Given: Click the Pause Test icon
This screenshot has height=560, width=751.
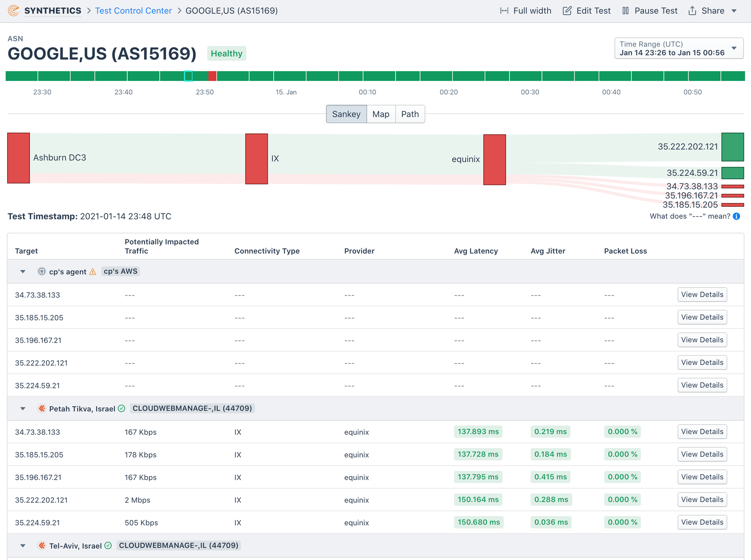Looking at the screenshot, I should (626, 10).
